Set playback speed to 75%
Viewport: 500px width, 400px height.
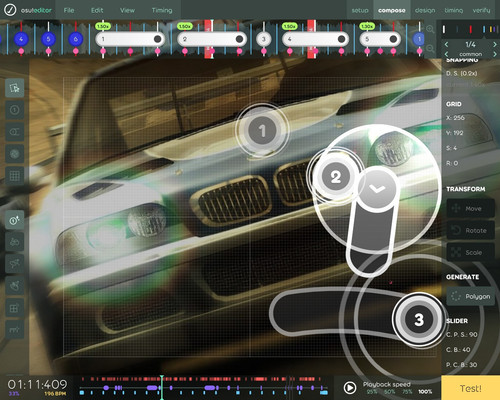click(407, 392)
